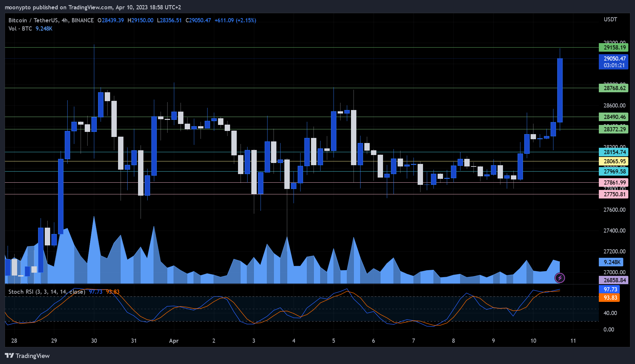Click the +611.09 (+2.15%) change value
The height and width of the screenshot is (364, 635).
(x=235, y=20)
